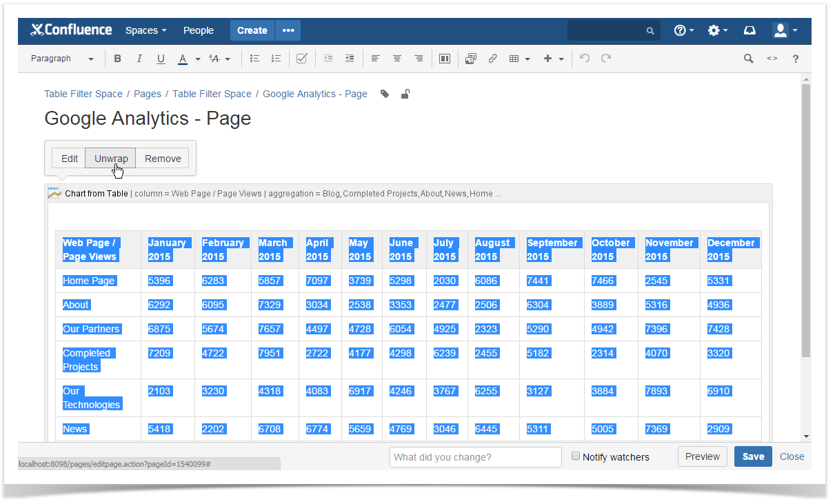Open the Paragraph style dropdown
This screenshot has width=835, height=504.
62,59
